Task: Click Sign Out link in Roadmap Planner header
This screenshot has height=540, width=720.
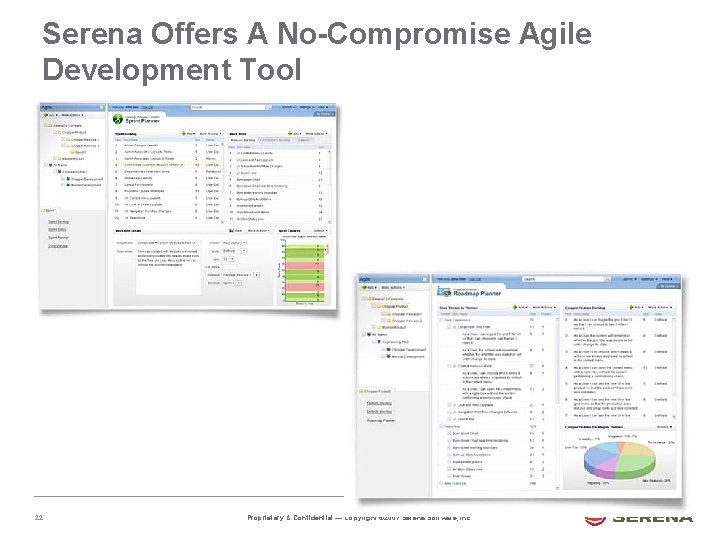Action: (475, 279)
